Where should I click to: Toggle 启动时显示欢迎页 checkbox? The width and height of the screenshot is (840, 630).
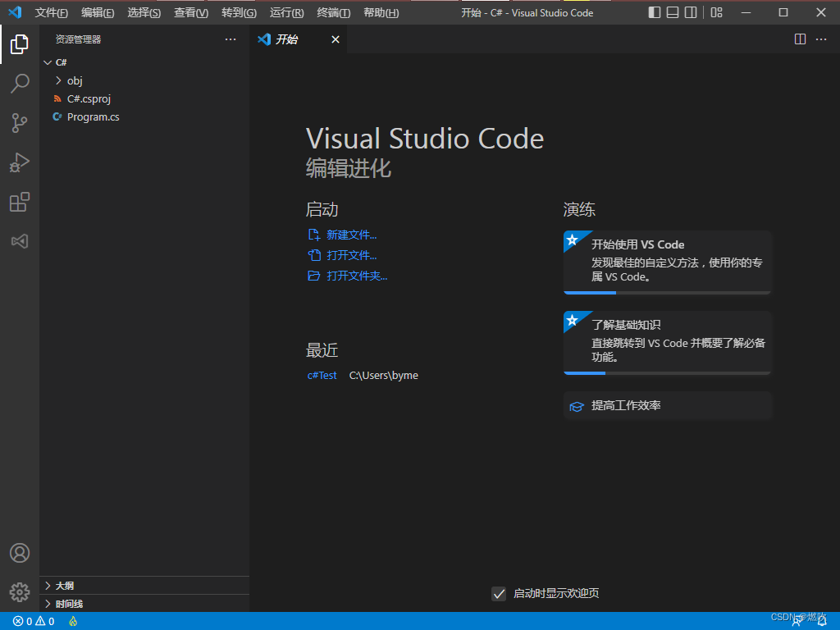499,594
